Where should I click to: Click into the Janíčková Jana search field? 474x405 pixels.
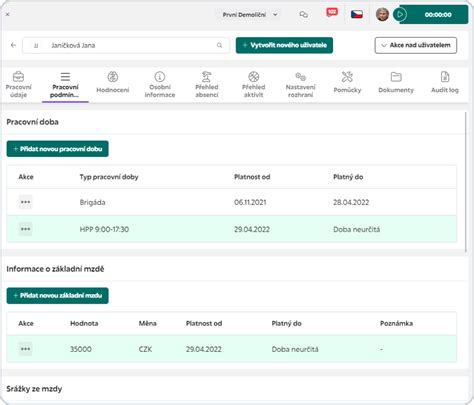coord(126,45)
